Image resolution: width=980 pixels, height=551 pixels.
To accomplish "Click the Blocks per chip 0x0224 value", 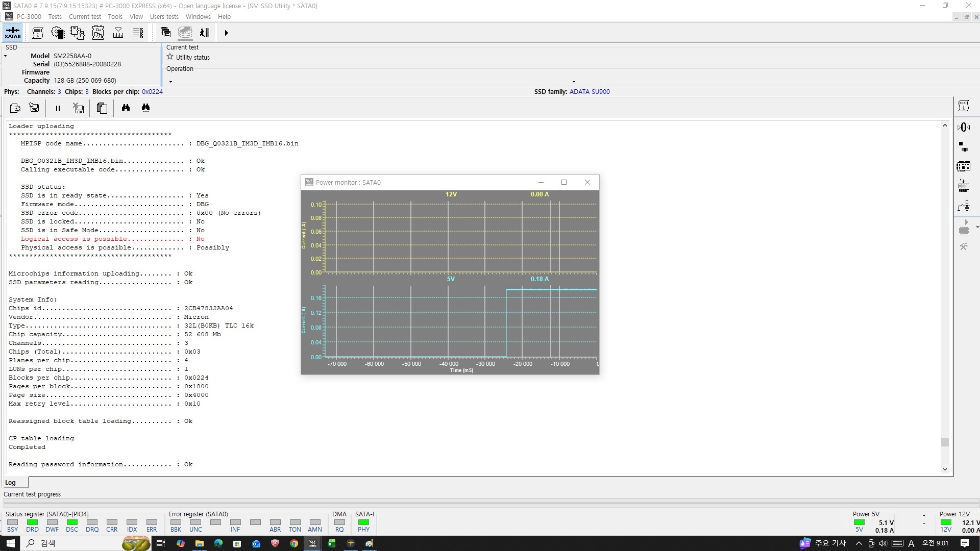I will coord(152,92).
